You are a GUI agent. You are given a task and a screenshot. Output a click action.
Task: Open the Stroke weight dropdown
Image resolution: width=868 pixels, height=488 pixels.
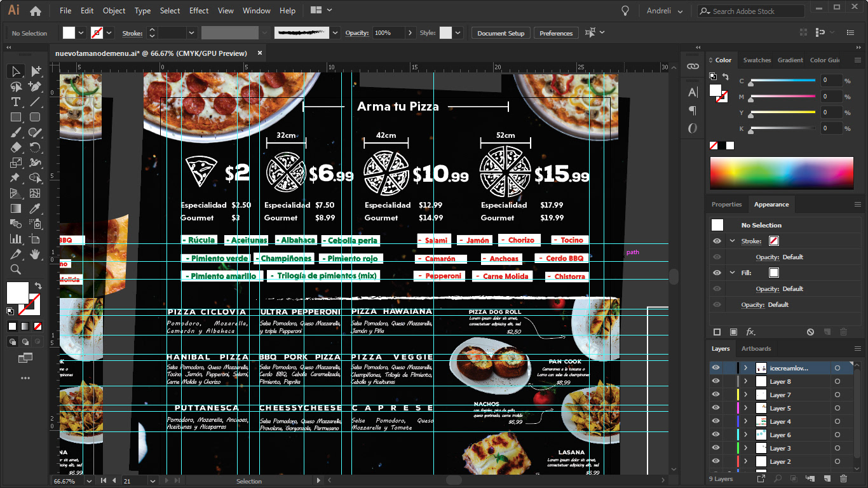(x=191, y=33)
